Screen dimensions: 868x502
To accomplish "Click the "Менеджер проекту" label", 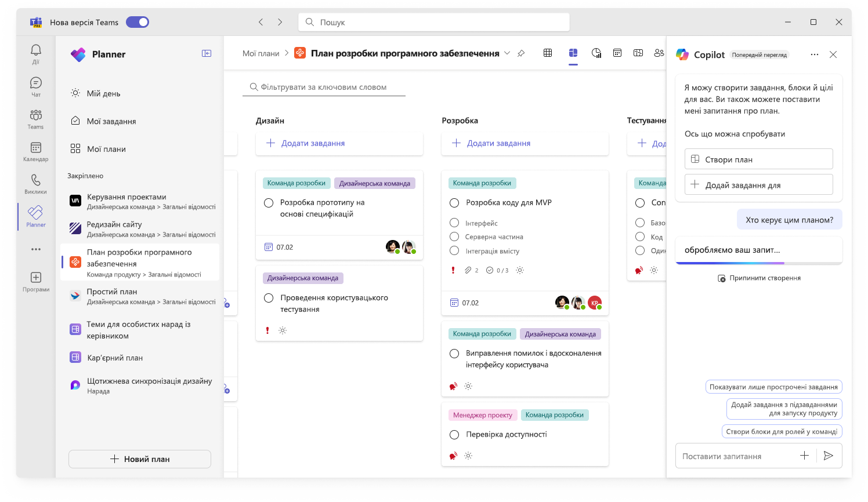I will click(483, 415).
